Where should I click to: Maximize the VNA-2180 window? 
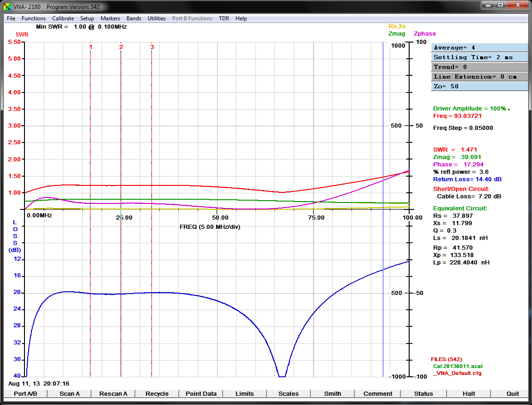(501, 5)
